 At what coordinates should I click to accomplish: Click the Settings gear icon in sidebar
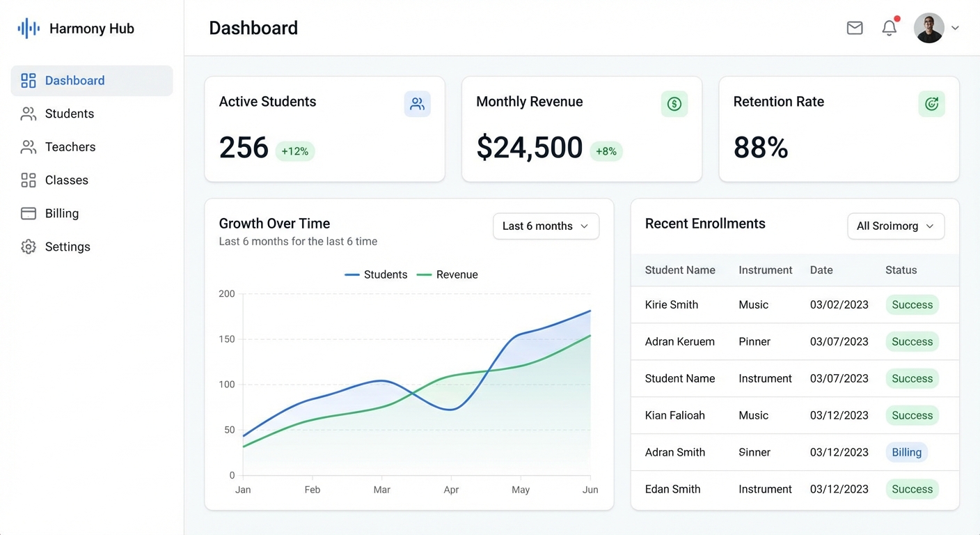point(29,247)
